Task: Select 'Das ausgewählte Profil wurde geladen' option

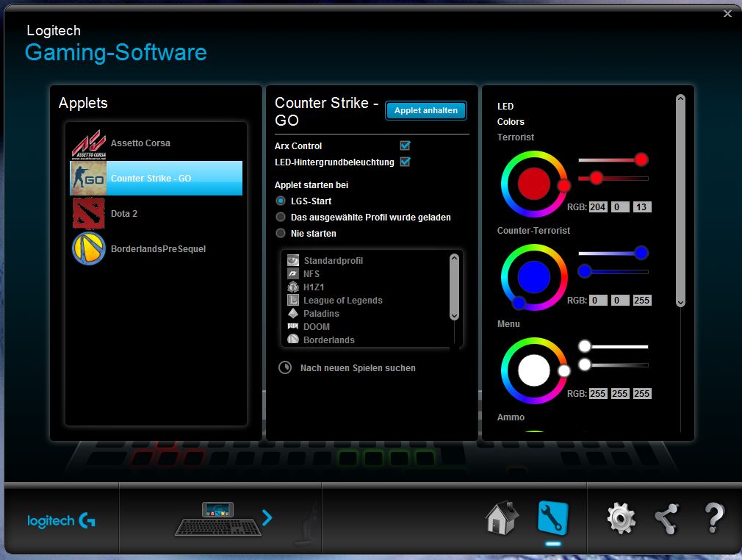Action: pos(281,217)
